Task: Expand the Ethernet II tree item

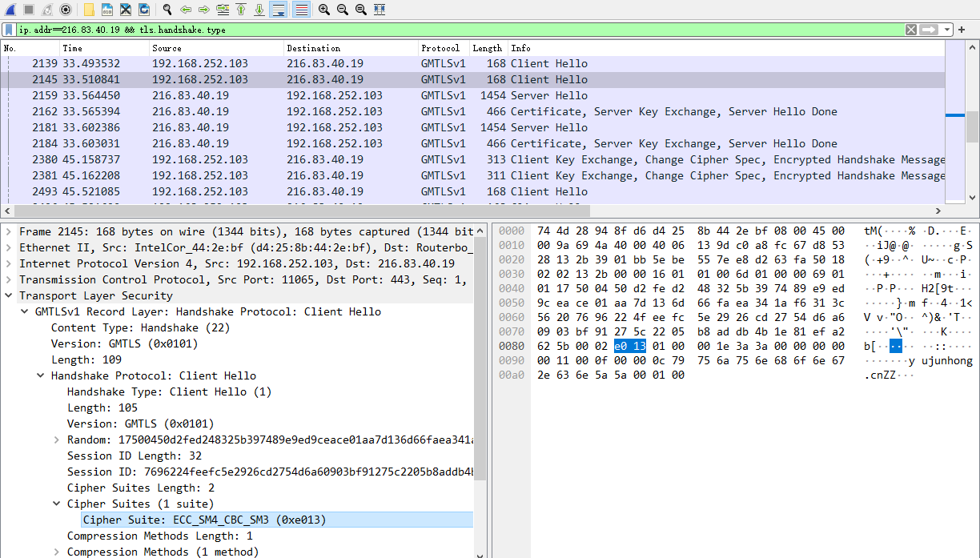Action: point(9,247)
